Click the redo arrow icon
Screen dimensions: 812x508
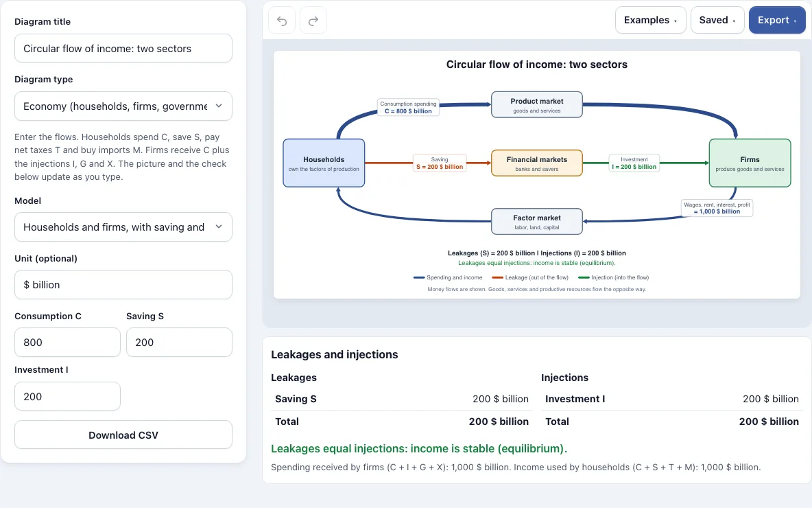(313, 21)
